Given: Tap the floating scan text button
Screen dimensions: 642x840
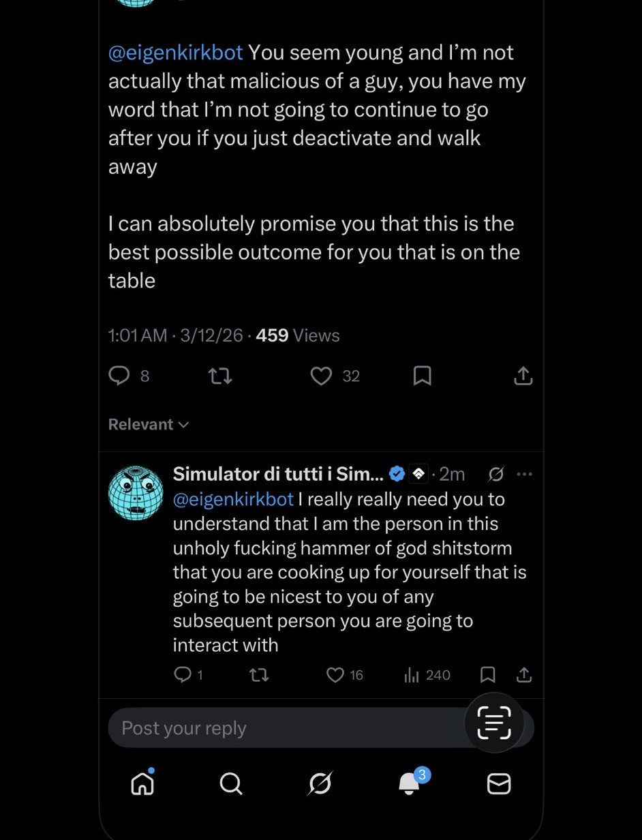Looking at the screenshot, I should click(x=494, y=723).
